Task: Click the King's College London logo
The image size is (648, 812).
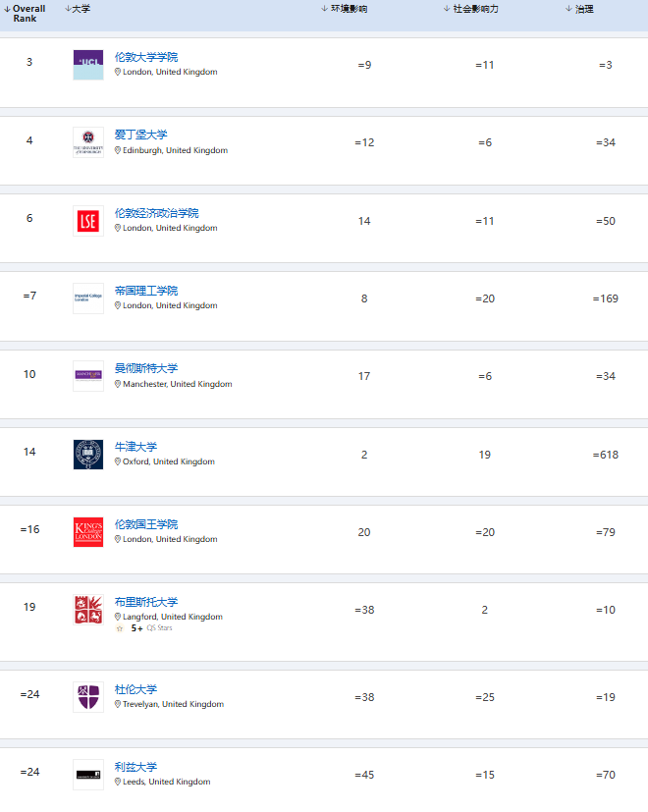Action: coord(87,531)
